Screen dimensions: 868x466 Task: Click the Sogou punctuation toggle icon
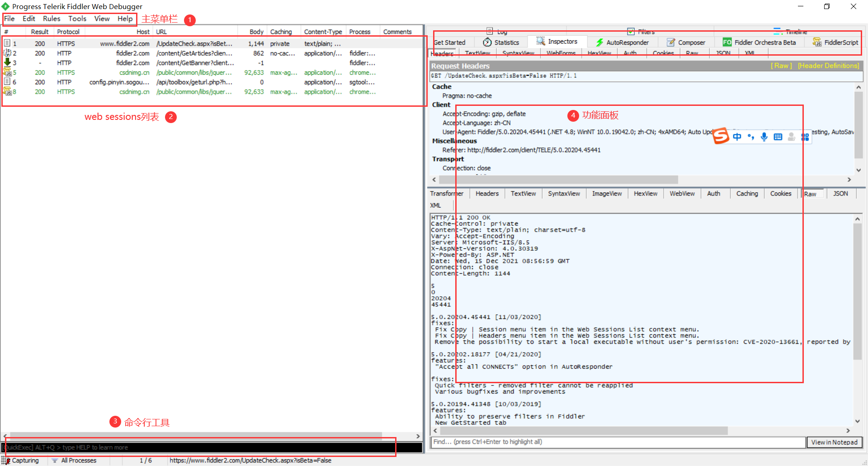pyautogui.click(x=751, y=137)
